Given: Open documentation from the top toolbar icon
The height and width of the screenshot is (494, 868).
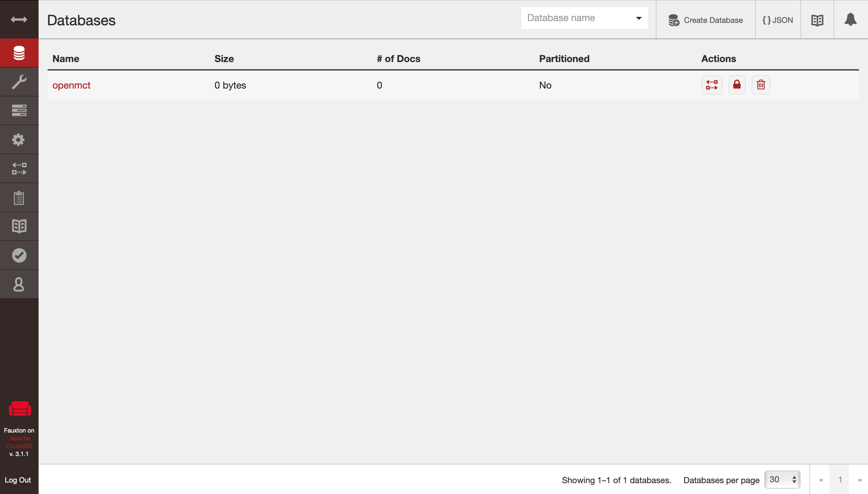Looking at the screenshot, I should tap(816, 20).
